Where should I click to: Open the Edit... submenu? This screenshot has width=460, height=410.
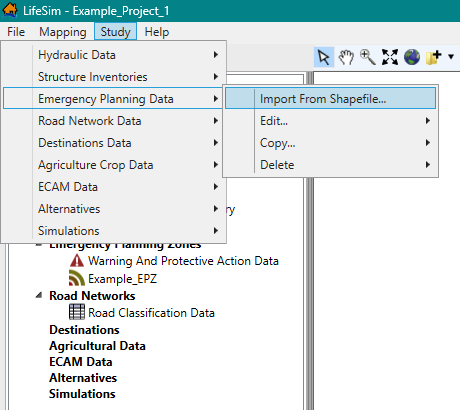click(x=330, y=121)
